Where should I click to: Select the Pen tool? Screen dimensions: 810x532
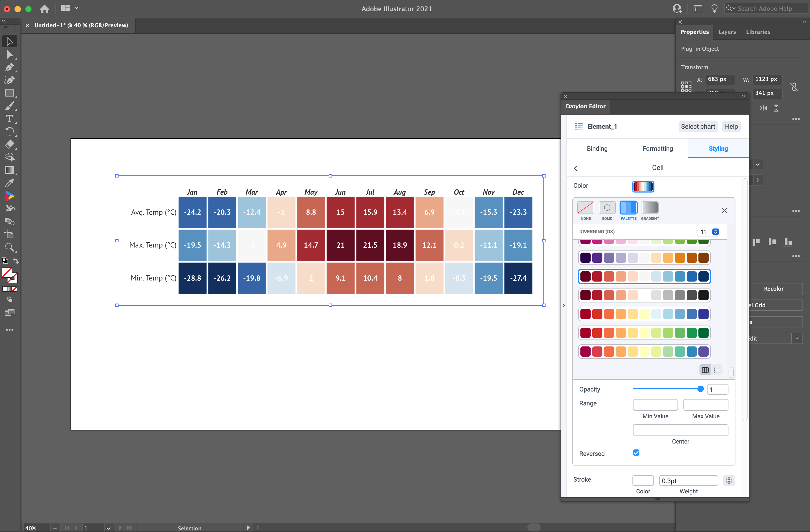coord(9,67)
